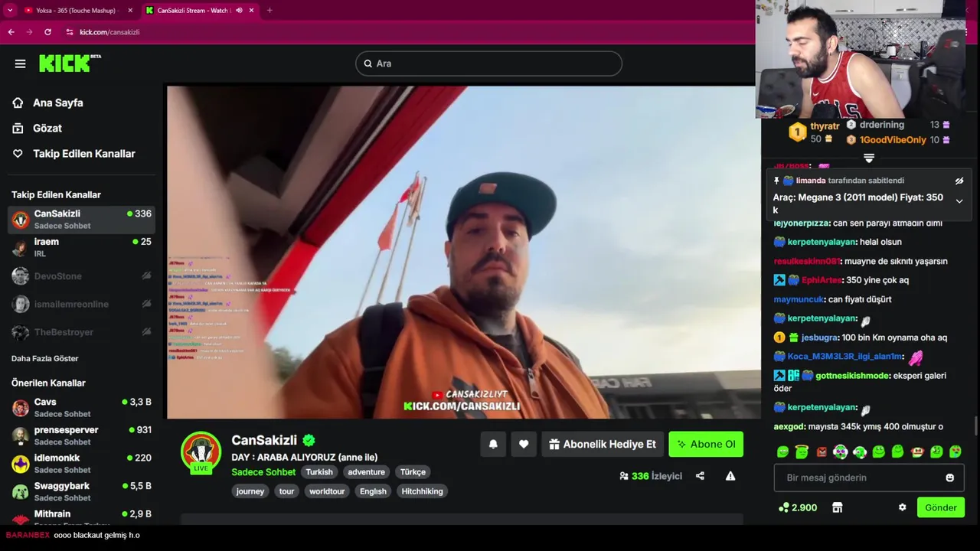Open offline DevoStone channel
Screen dimensions: 980x551
pyautogui.click(x=82, y=276)
